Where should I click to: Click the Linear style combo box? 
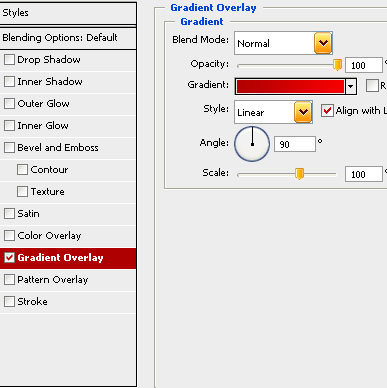pos(273,112)
